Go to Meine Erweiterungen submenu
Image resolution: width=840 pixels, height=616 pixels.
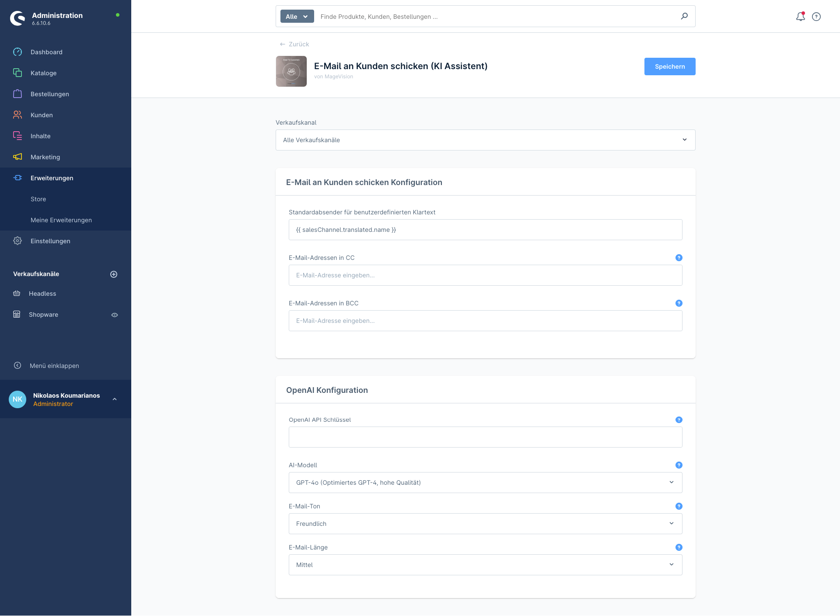click(x=61, y=220)
